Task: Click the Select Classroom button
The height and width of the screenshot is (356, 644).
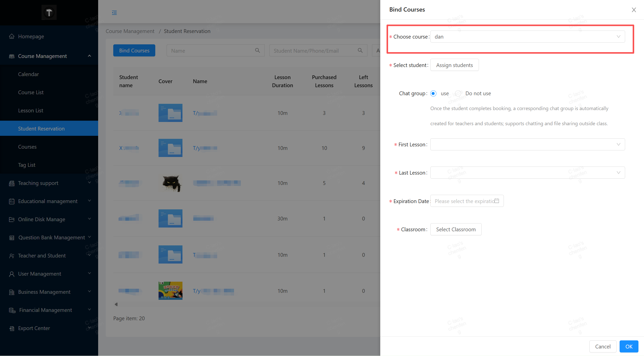Action: (x=456, y=229)
